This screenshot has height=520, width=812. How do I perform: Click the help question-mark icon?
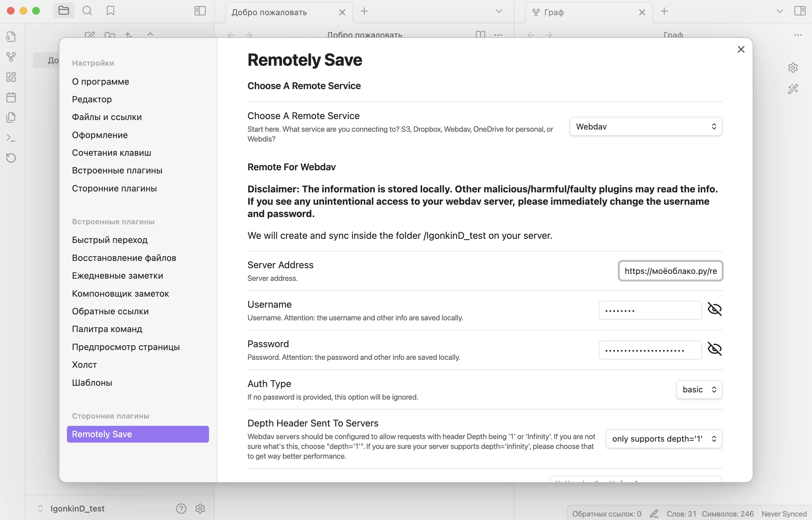tap(181, 508)
